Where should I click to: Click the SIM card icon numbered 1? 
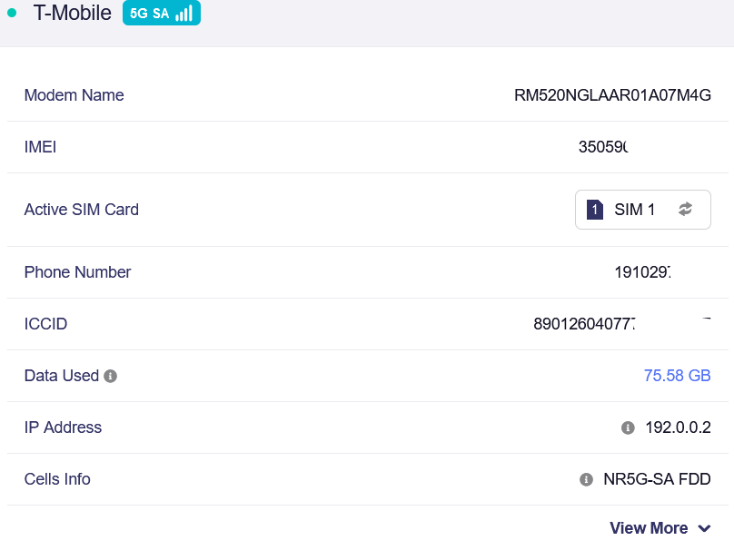point(595,210)
